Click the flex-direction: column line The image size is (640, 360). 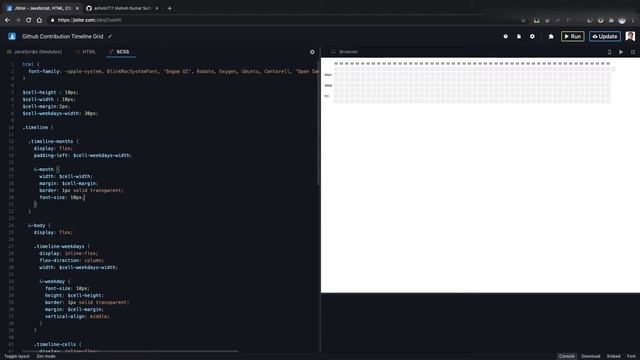71,260
